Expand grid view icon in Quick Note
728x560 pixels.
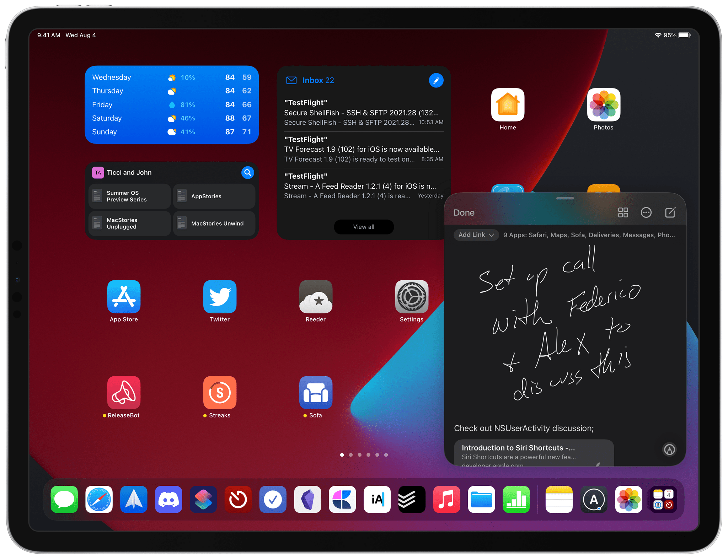(x=621, y=212)
